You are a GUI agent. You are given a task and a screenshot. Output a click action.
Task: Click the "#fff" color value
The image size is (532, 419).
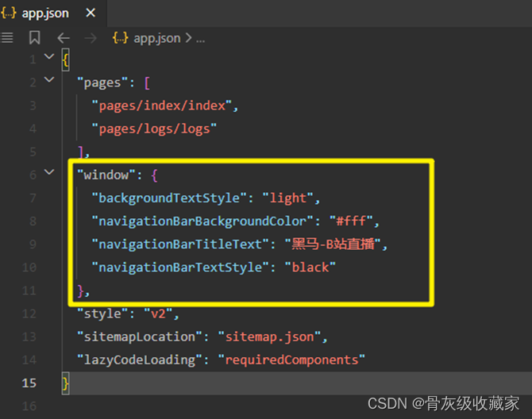coord(351,221)
